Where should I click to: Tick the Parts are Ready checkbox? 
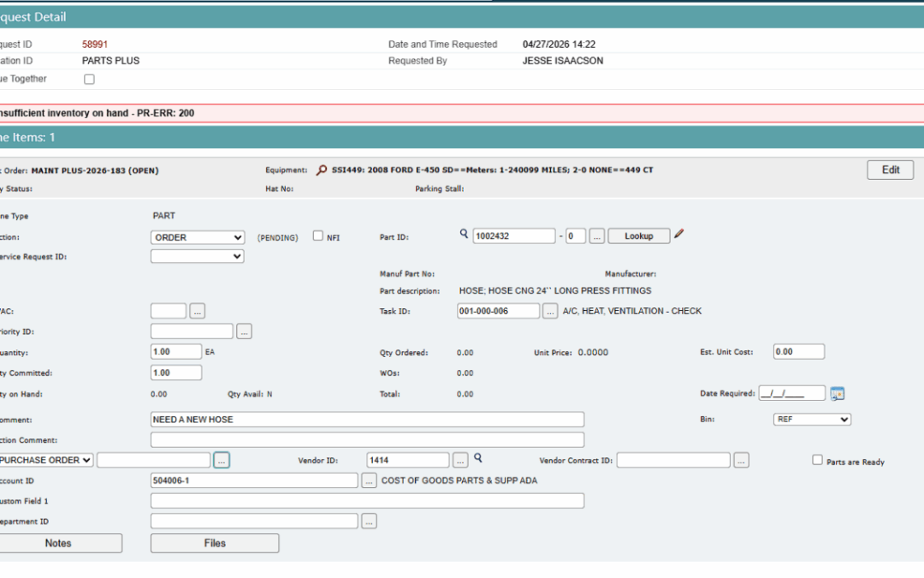[x=817, y=460]
